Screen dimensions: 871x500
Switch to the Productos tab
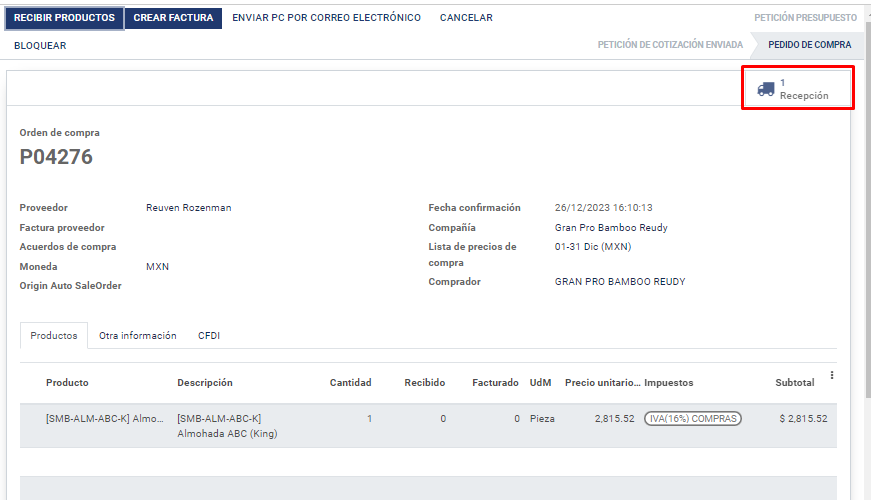coord(54,336)
